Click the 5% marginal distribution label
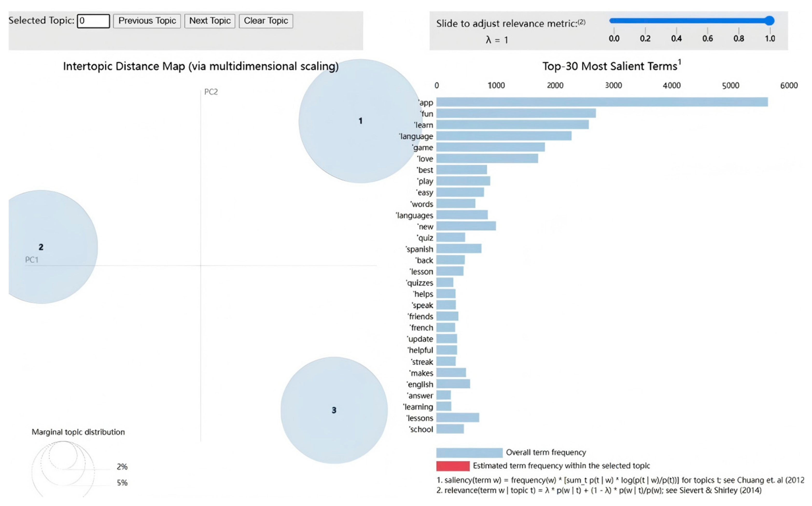Viewport: 812px width, 506px height. pos(122,483)
